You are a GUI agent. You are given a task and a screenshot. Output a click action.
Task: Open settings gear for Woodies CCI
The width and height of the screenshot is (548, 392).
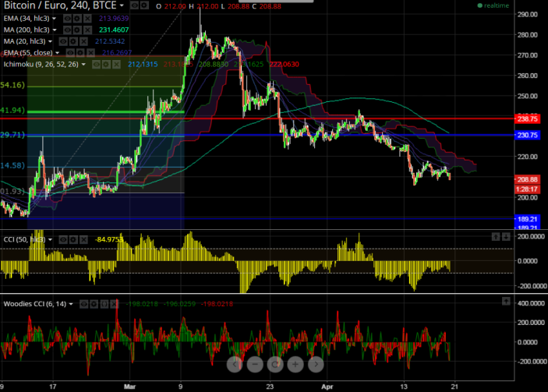click(94, 304)
